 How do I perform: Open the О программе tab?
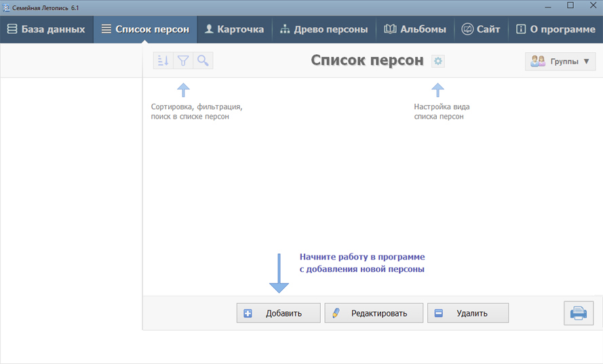tap(556, 29)
